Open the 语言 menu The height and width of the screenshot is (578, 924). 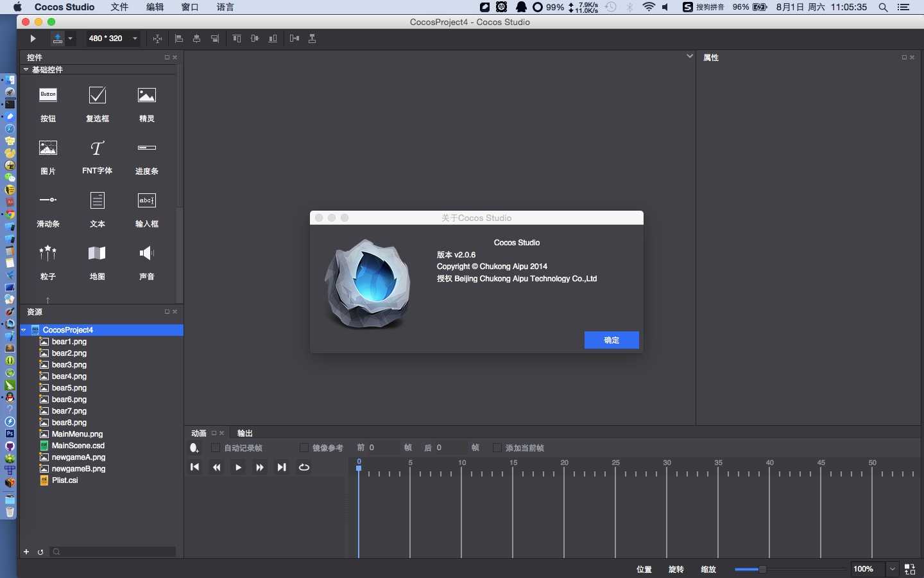225,7
